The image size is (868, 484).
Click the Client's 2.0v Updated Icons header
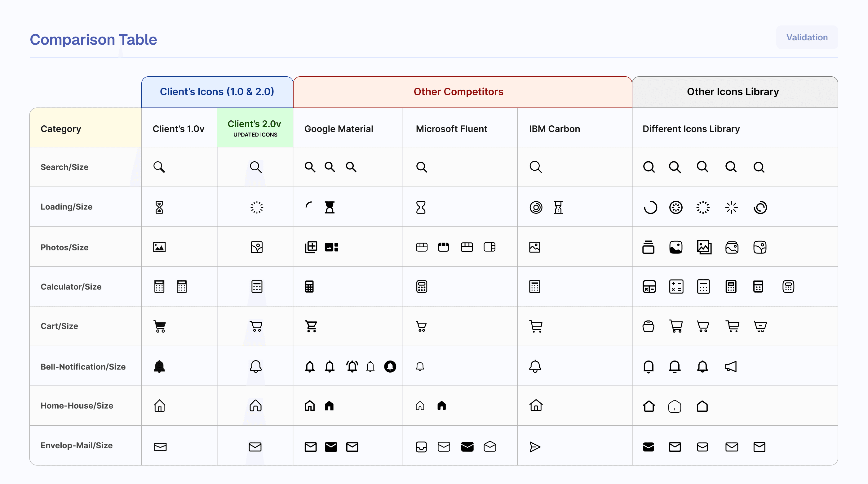coord(255,128)
